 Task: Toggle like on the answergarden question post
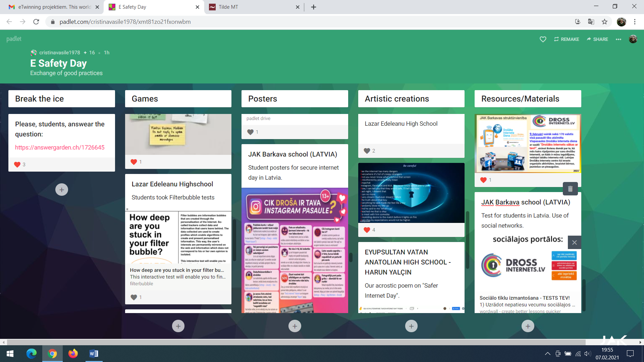17,165
